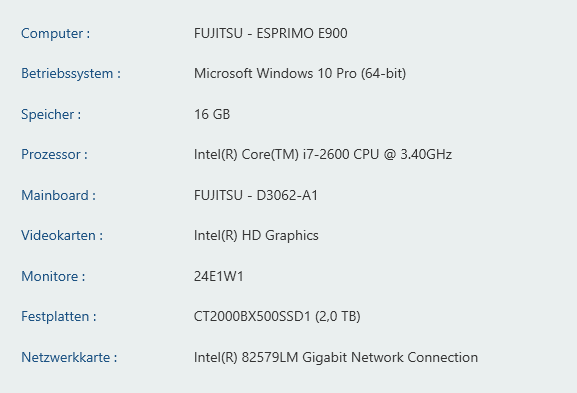Click the Netzwerkkarte label
The height and width of the screenshot is (393, 577).
coord(69,357)
